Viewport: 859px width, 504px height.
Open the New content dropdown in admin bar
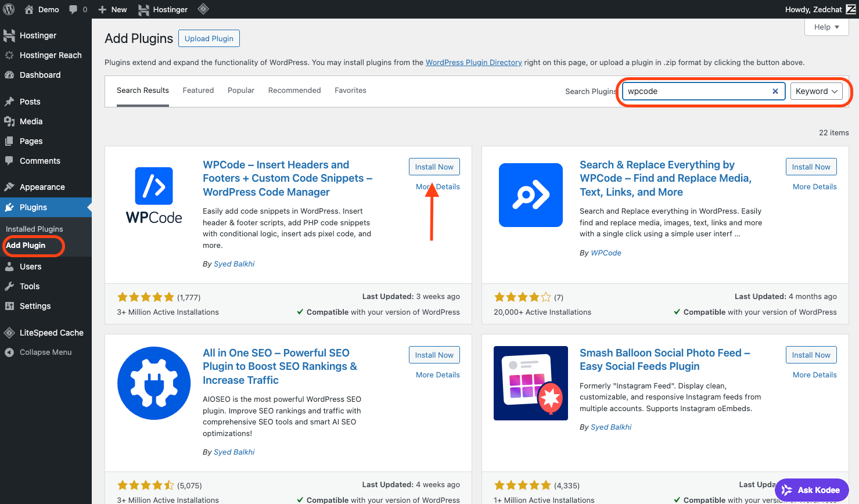coord(112,9)
